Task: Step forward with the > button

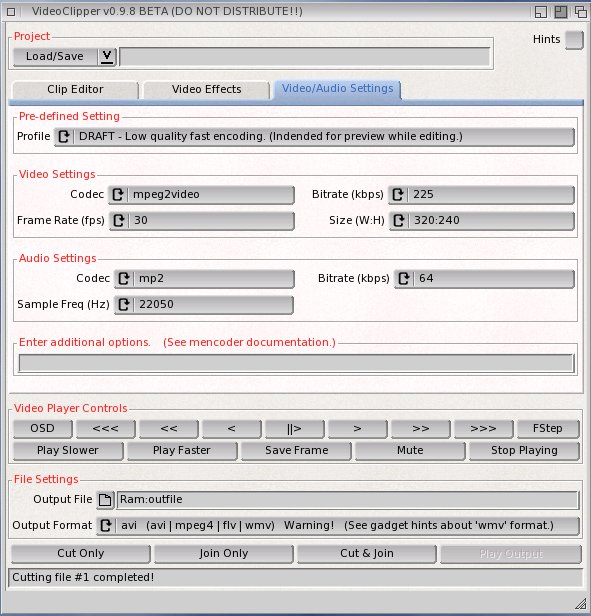Action: [x=357, y=429]
